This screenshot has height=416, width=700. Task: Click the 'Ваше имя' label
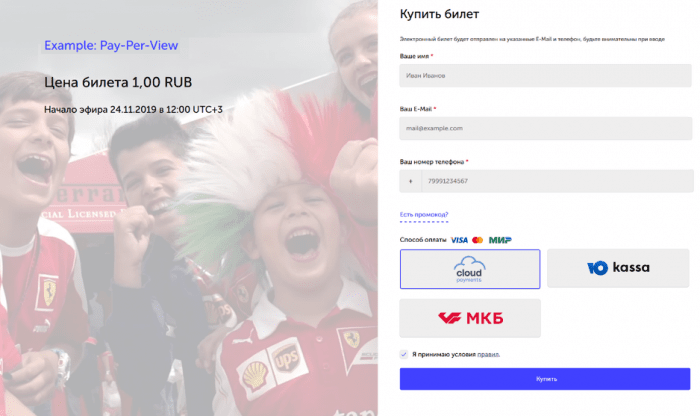tap(414, 56)
